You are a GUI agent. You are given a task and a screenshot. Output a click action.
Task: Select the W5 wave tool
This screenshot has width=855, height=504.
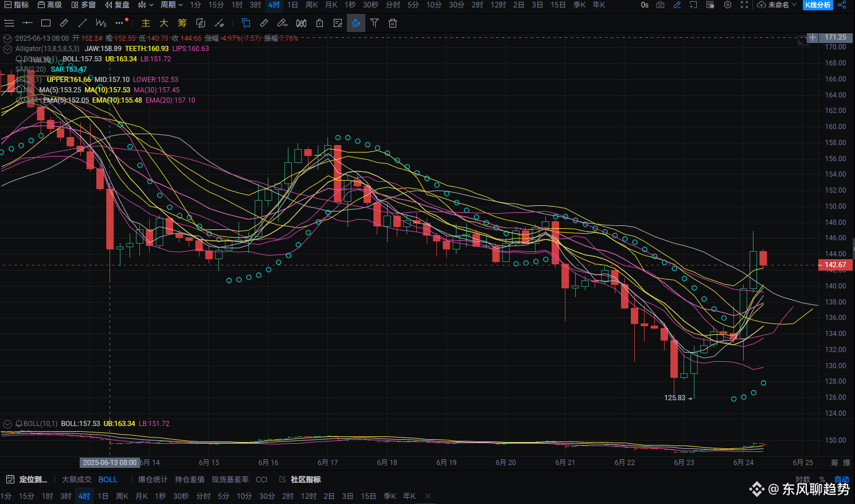point(101,23)
